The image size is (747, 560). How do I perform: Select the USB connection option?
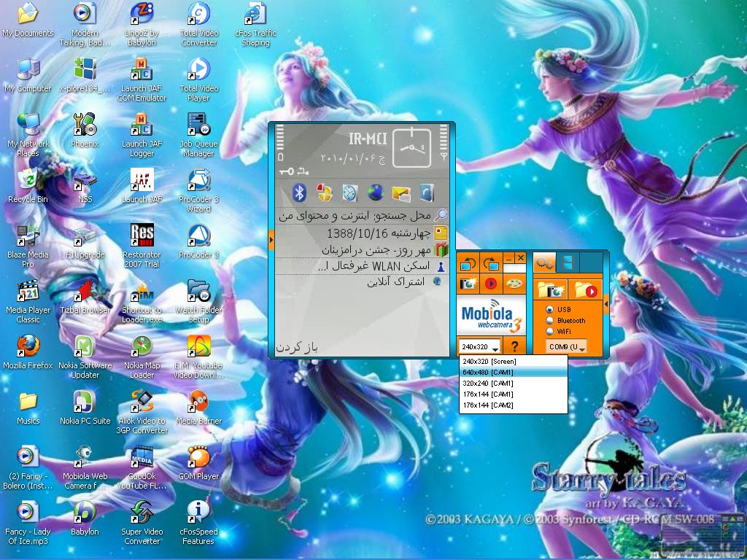[550, 309]
